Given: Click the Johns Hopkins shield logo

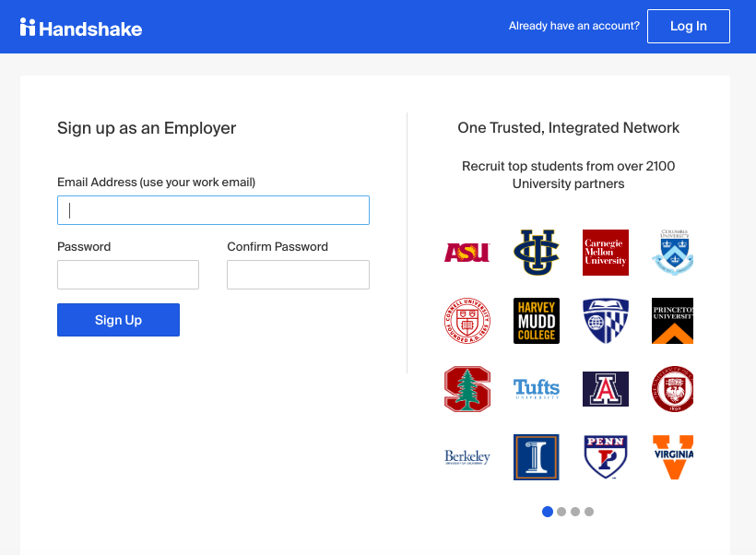Looking at the screenshot, I should pyautogui.click(x=606, y=321).
